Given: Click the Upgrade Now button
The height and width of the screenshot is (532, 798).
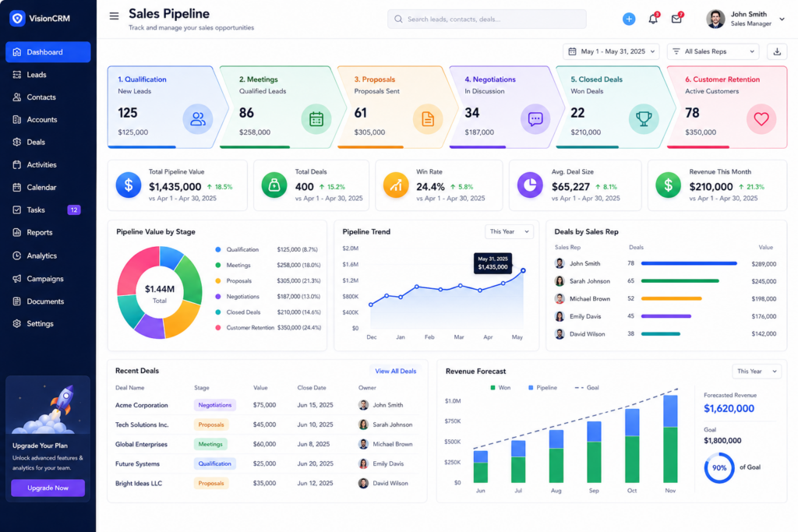Looking at the screenshot, I should (48, 488).
